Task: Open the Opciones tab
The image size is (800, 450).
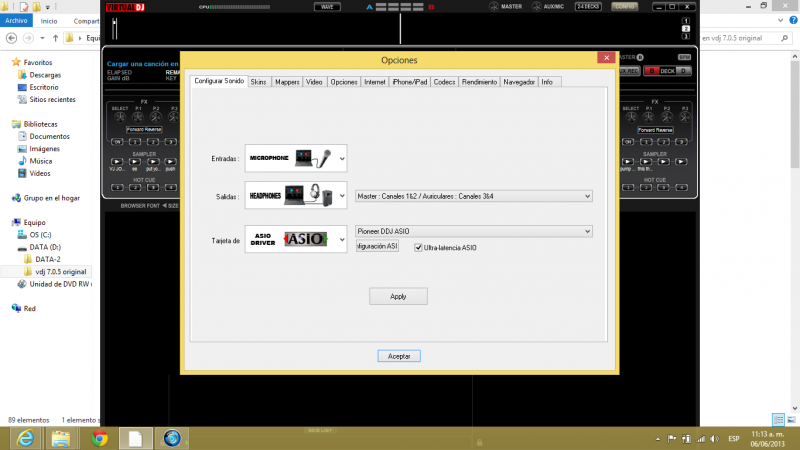Action: [344, 82]
